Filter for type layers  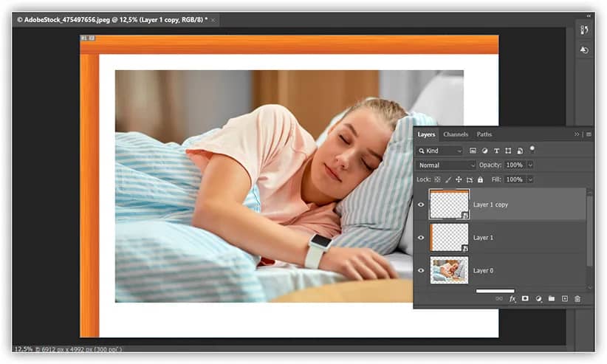(496, 151)
